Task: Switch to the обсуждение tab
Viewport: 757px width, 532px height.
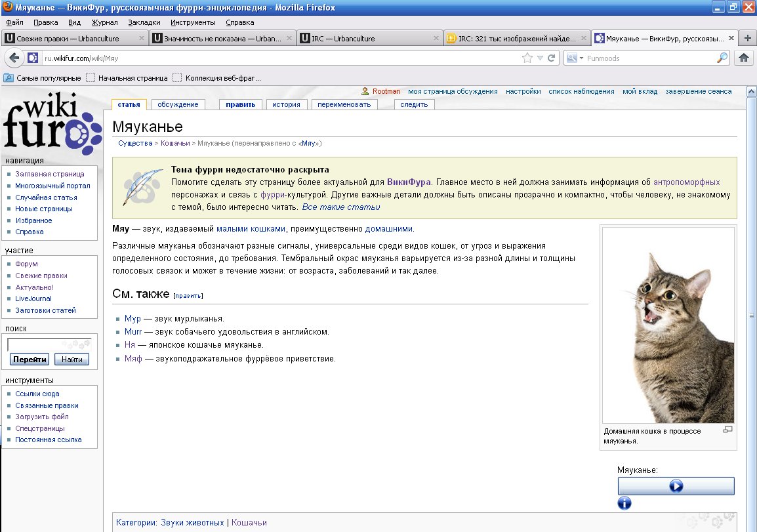Action: (178, 104)
